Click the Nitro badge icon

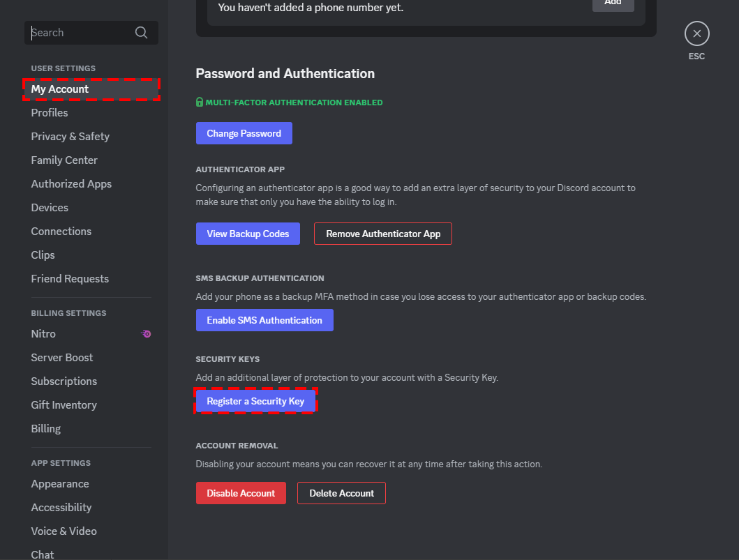(146, 334)
